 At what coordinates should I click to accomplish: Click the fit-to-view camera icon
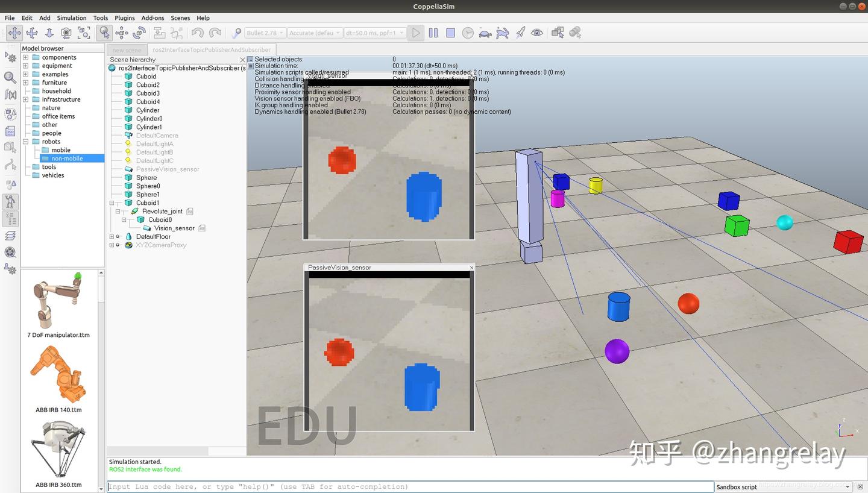pyautogui.click(x=84, y=33)
